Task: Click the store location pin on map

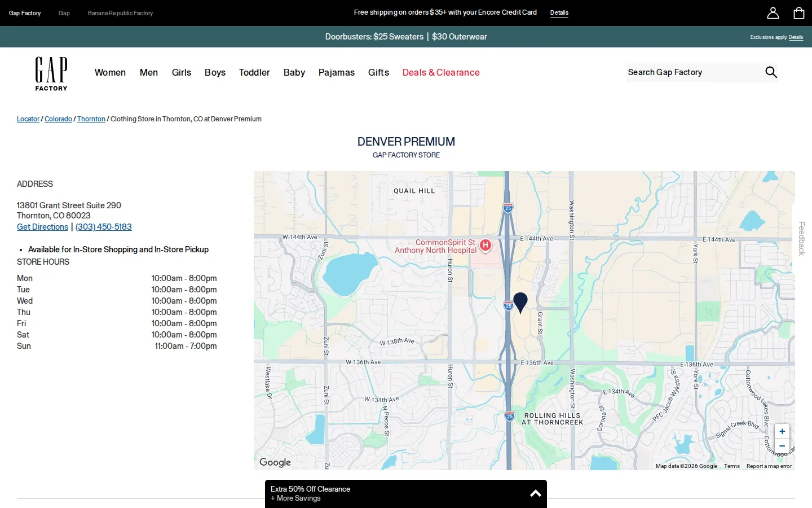Action: pos(520,303)
